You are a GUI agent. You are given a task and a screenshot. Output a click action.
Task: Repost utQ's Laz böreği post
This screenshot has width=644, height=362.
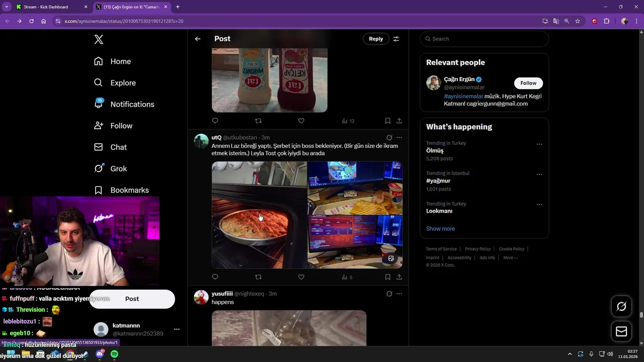[x=258, y=277]
